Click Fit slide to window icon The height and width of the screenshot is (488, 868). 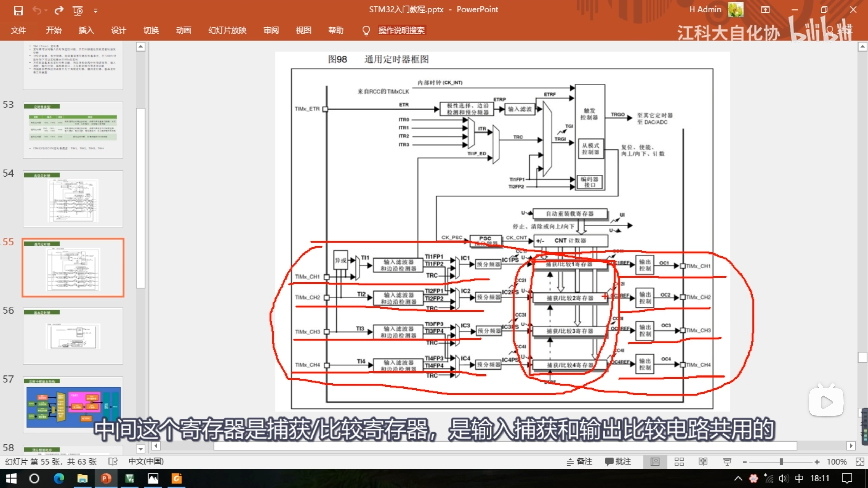coord(860,462)
